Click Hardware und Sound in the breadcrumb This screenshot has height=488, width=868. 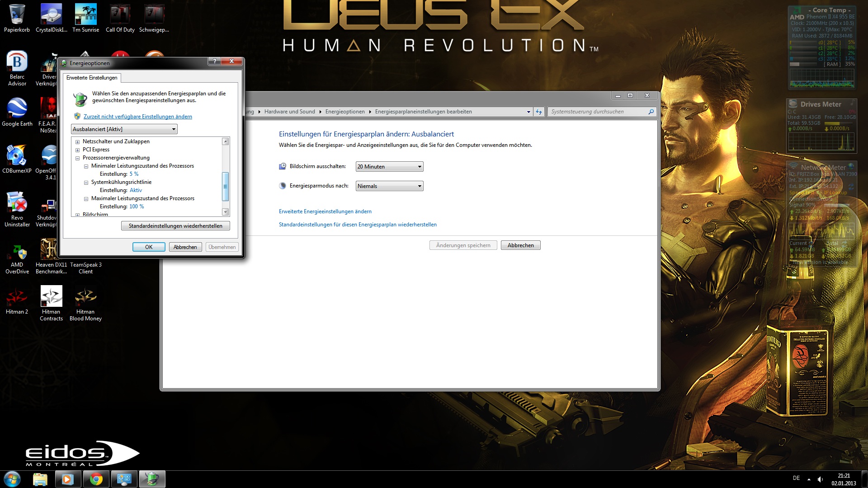(289, 112)
